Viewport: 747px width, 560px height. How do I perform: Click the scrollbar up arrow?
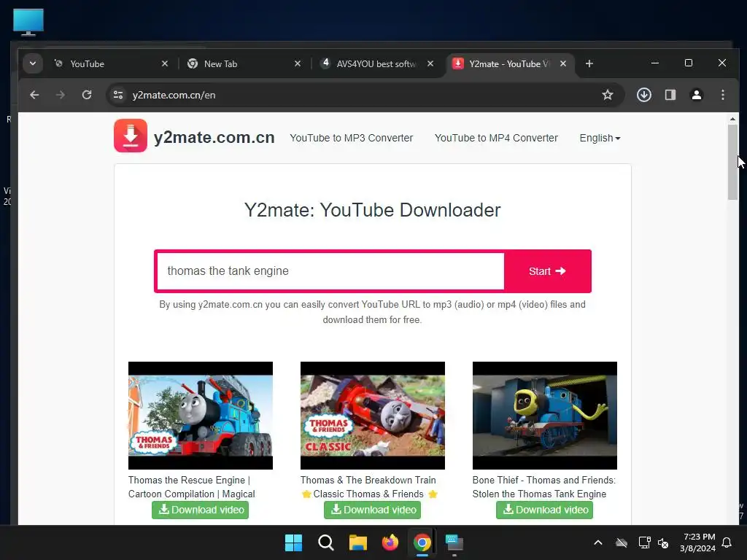(x=732, y=119)
